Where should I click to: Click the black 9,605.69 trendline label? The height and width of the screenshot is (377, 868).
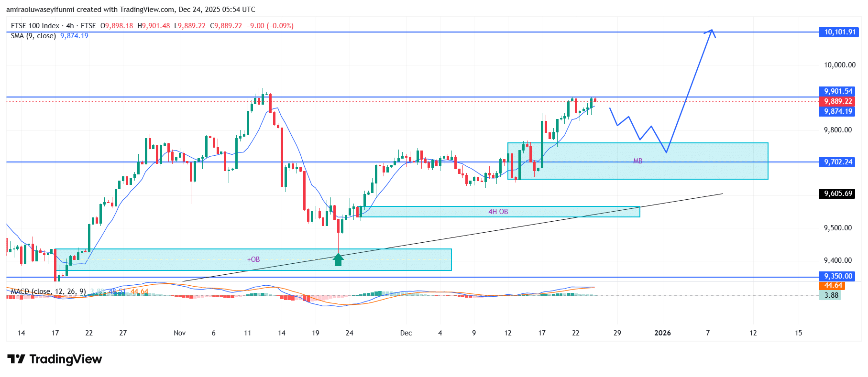tap(838, 194)
